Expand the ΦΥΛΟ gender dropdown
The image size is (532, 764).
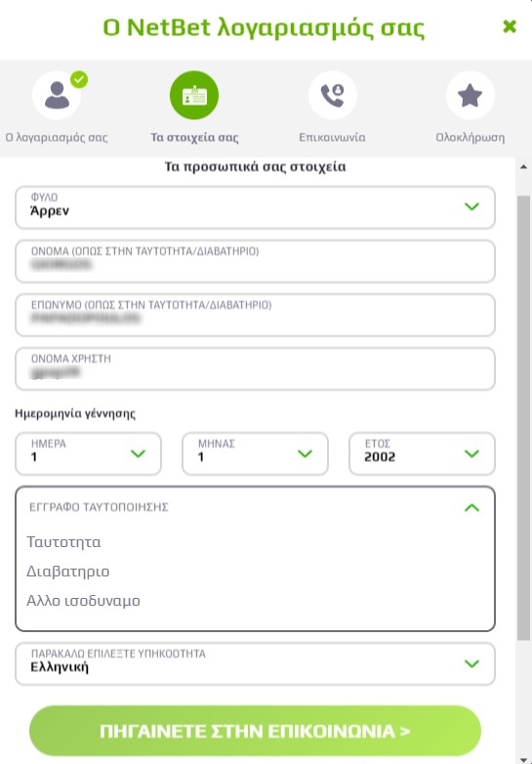[x=255, y=207]
